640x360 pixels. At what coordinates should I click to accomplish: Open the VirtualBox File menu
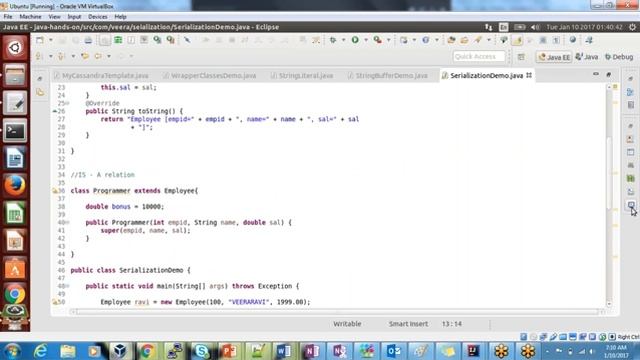coord(8,17)
